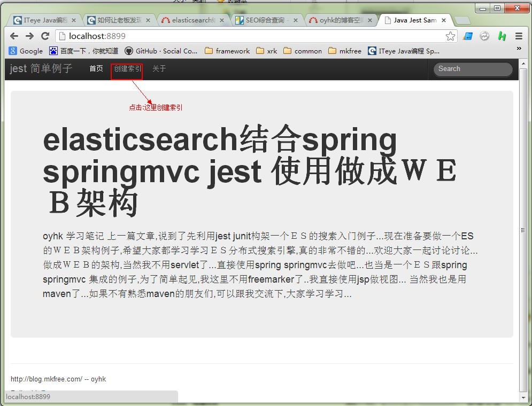The image size is (532, 406).
Task: Click the scrollbar down arrow
Action: coord(523,397)
